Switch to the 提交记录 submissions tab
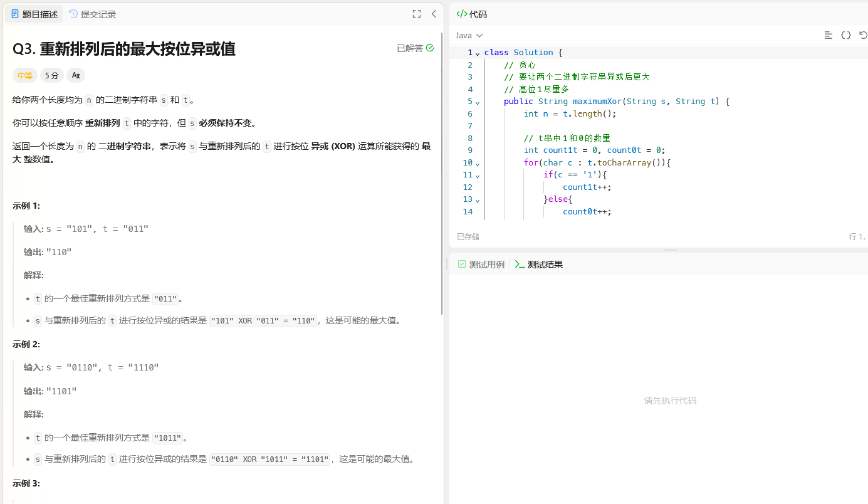868x504 pixels. pos(92,14)
